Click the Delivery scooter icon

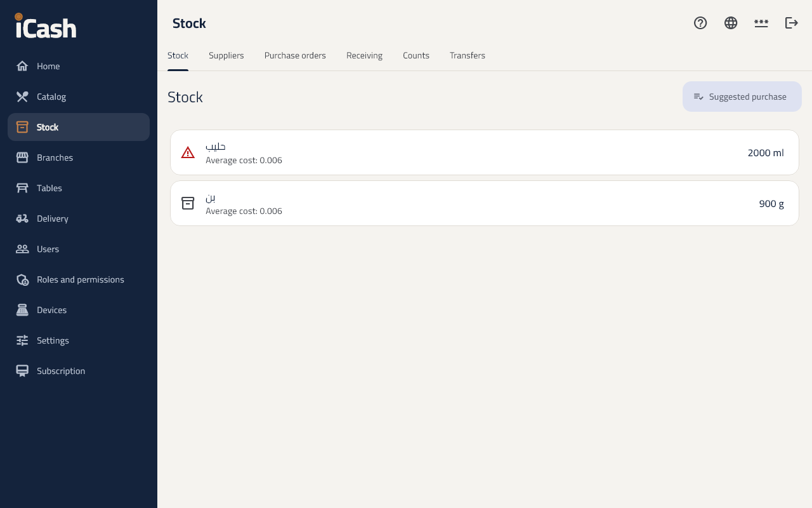pyautogui.click(x=22, y=218)
